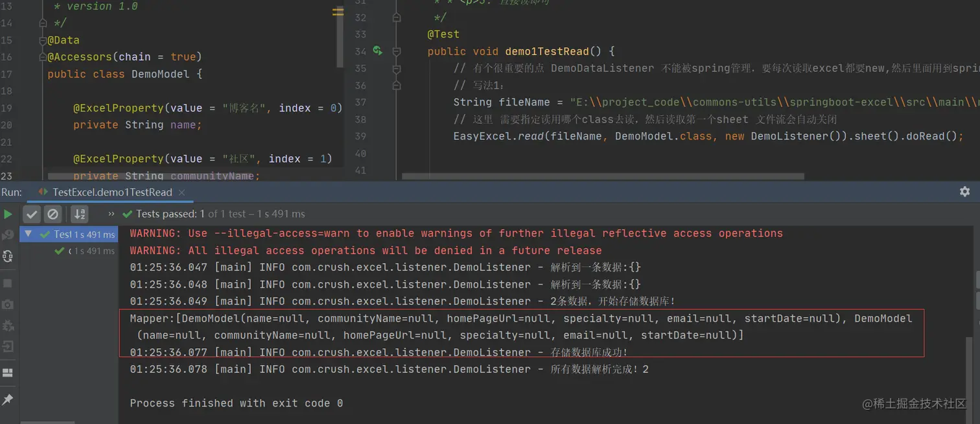Image resolution: width=980 pixels, height=424 pixels.
Task: Click the exit sign-in arrow icon
Action: point(8,347)
